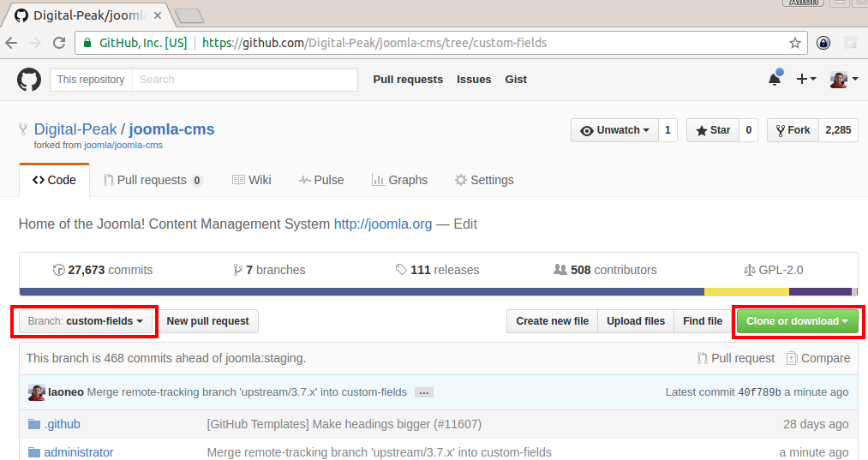868x460 pixels.
Task: Expand the custom-fields branch selector
Action: 85,321
